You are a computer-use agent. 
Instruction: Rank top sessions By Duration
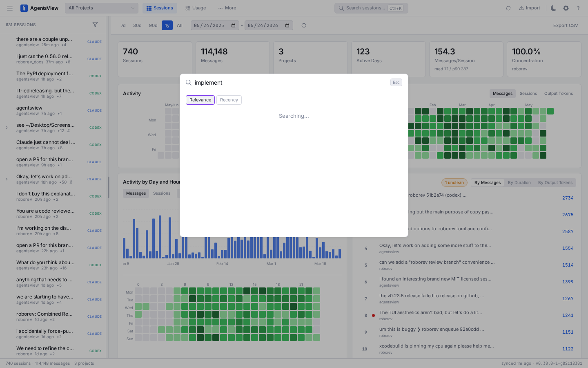click(x=519, y=183)
